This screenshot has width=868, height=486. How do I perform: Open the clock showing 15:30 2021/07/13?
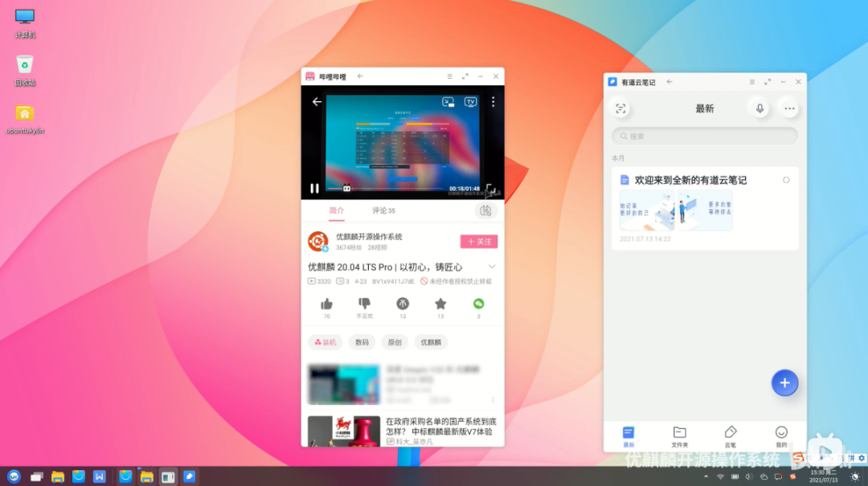pos(823,476)
